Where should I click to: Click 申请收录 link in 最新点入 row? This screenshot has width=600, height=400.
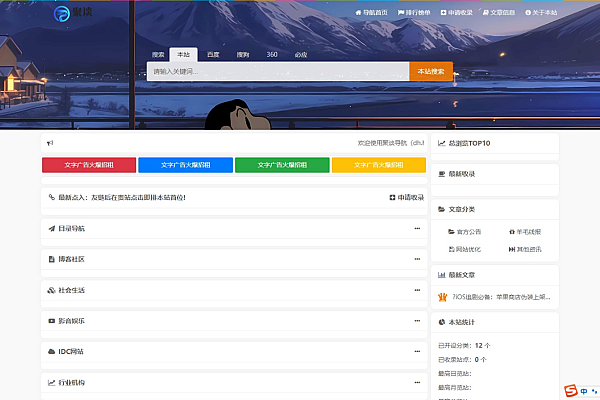click(407, 198)
